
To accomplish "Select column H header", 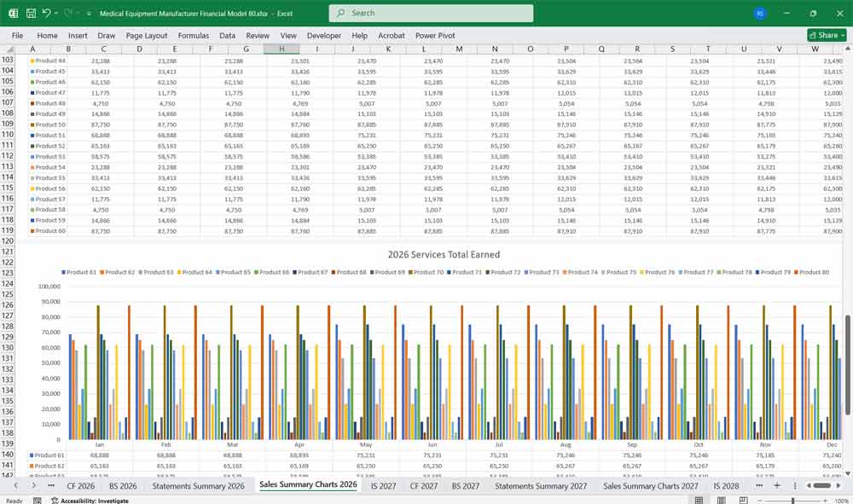I will point(281,49).
